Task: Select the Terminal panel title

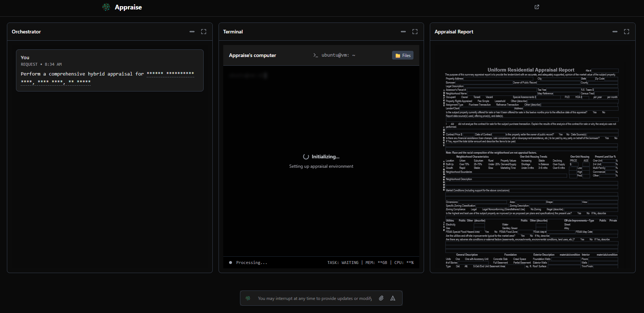Action: 233,32
